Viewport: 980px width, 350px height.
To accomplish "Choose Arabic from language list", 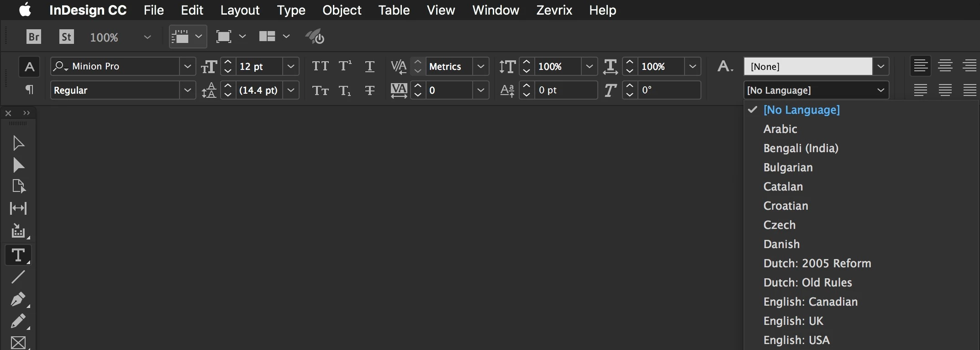I will 780,129.
